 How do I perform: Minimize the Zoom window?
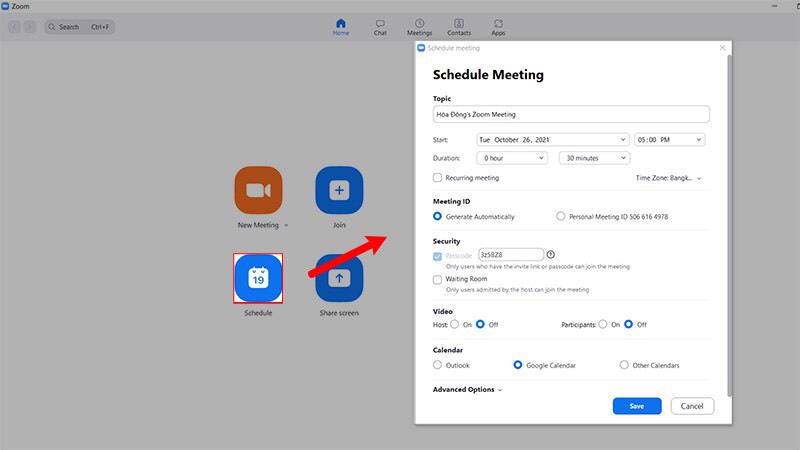click(x=774, y=6)
